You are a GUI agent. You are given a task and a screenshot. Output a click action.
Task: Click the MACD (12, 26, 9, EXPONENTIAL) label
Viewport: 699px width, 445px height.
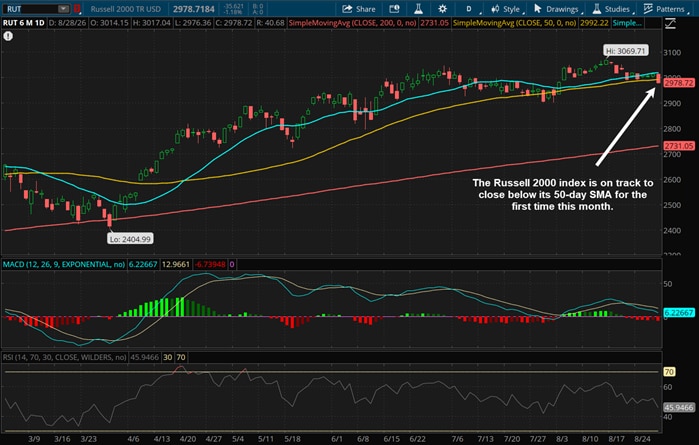tap(64, 264)
